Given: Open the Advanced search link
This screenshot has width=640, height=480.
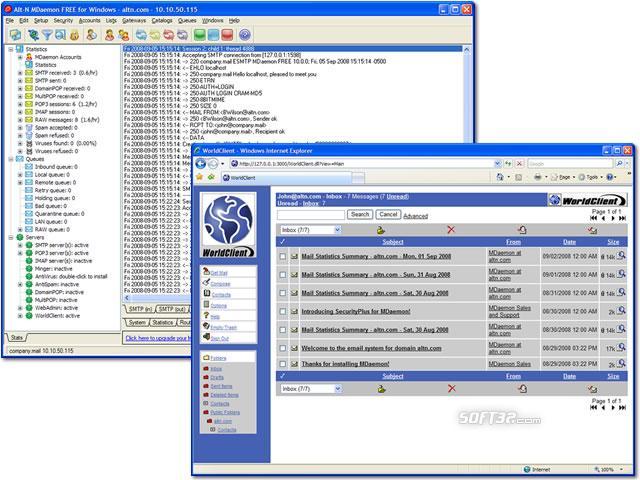Looking at the screenshot, I should tap(416, 216).
